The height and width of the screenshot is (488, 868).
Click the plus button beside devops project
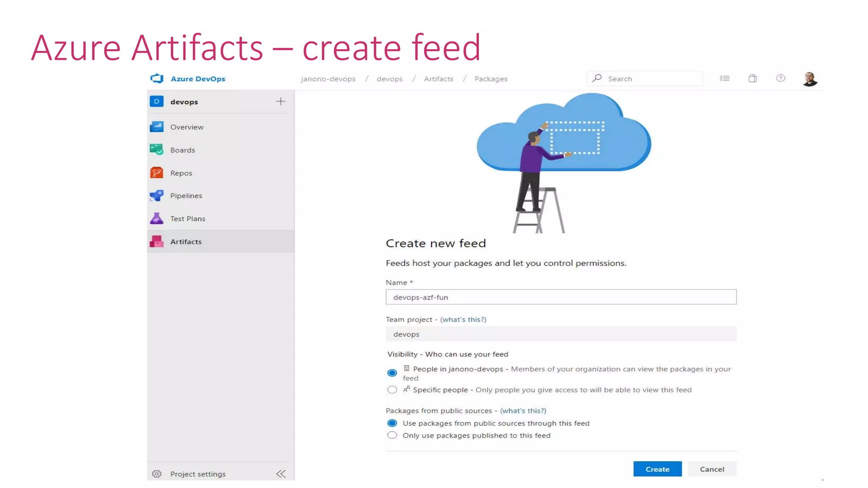281,101
